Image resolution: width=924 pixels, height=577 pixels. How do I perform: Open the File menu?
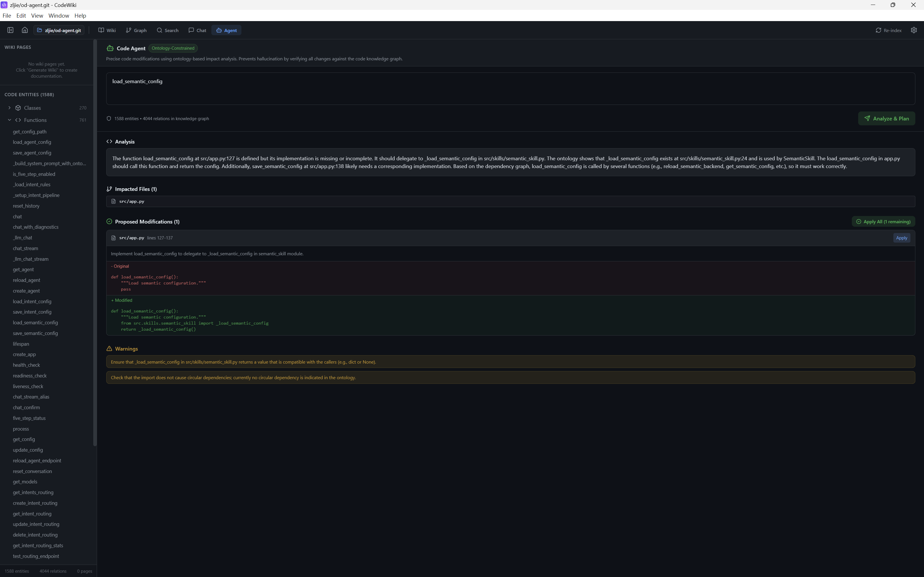click(6, 16)
